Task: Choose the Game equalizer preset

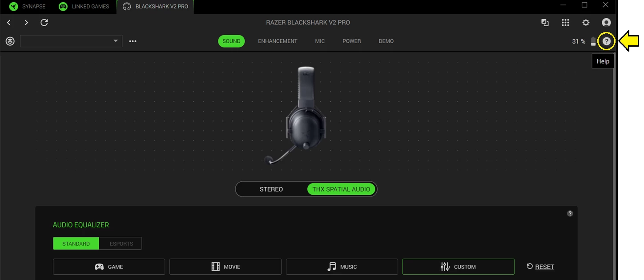Action: point(109,267)
